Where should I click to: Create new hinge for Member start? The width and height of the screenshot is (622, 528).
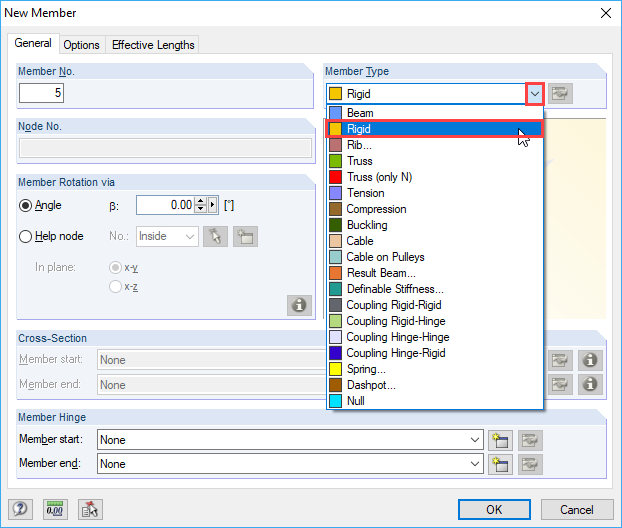coord(500,440)
